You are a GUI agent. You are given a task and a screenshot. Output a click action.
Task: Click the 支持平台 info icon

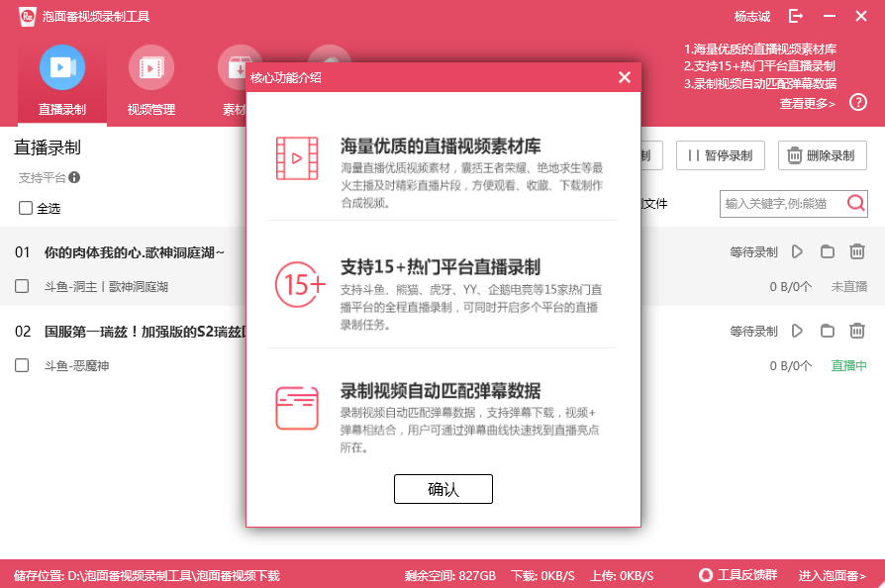pyautogui.click(x=74, y=177)
